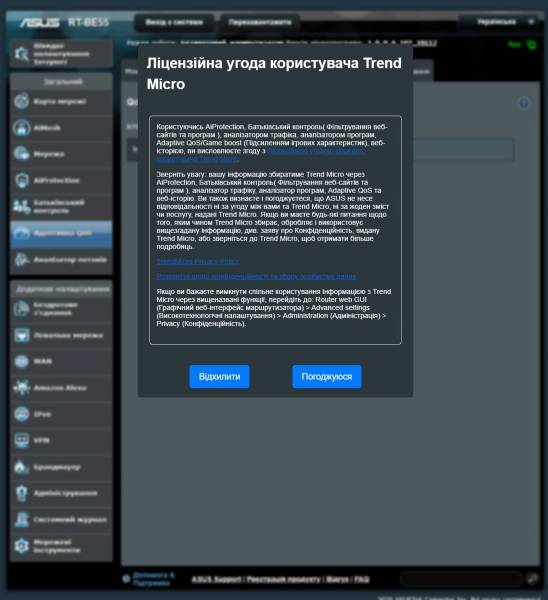Open the AiMesh sidebar icon
Image resolution: width=548 pixels, height=600 pixels.
[x=22, y=128]
